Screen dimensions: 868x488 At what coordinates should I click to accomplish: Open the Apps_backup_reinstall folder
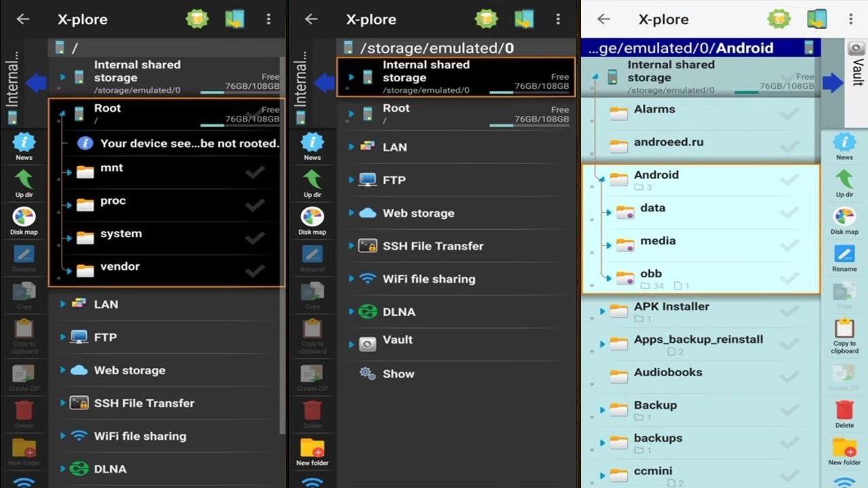point(701,344)
